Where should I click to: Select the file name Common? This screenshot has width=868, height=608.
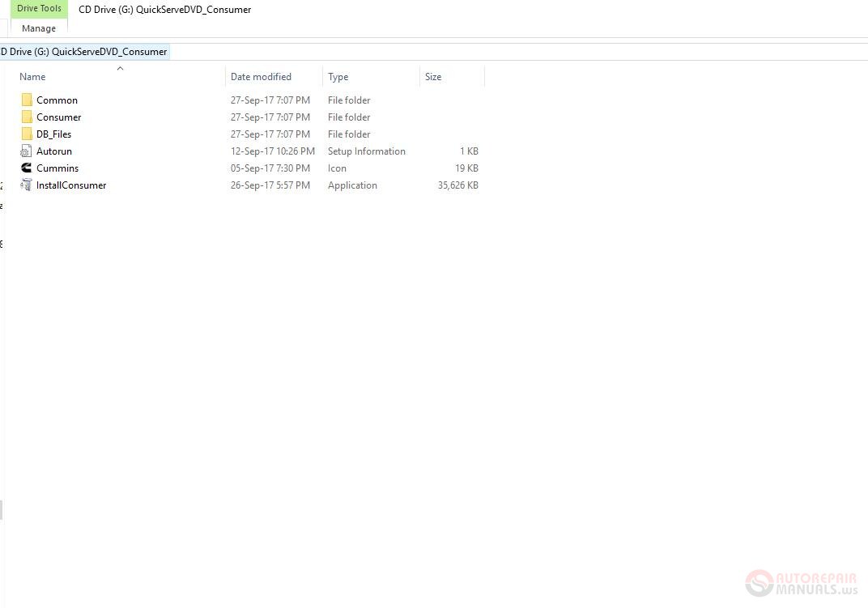[x=57, y=100]
